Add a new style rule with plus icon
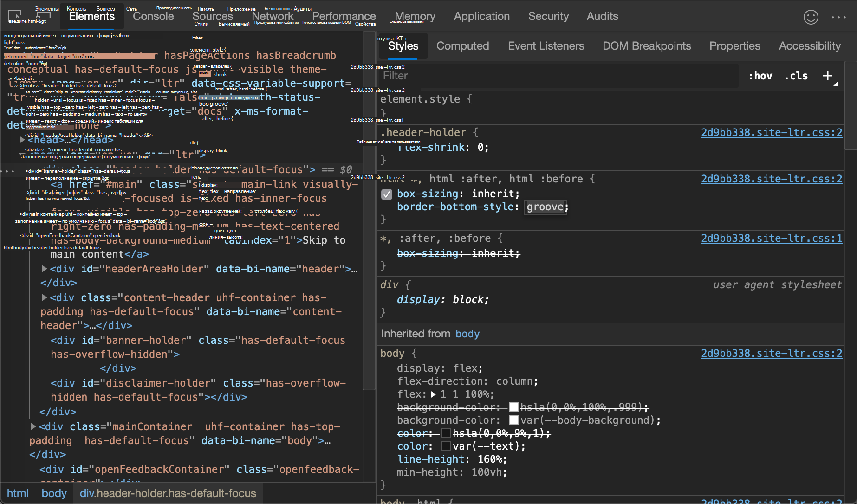The image size is (857, 504). click(x=827, y=76)
